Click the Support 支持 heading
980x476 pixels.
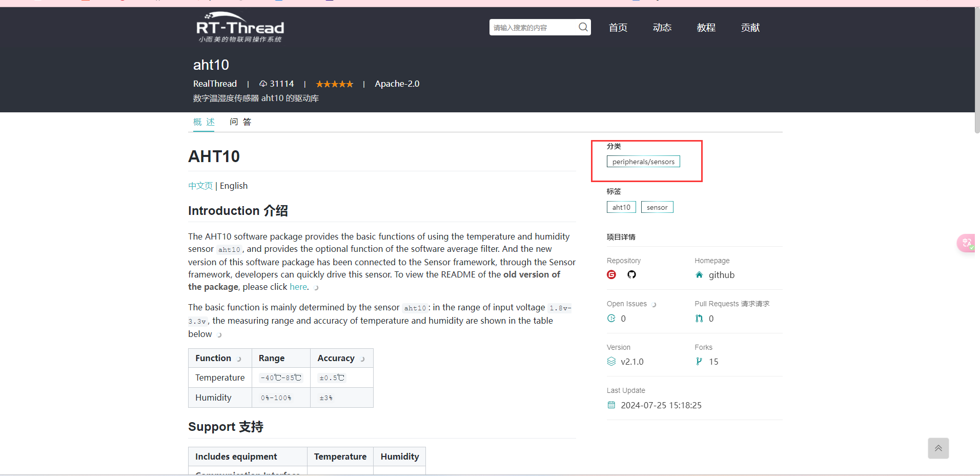point(226,427)
